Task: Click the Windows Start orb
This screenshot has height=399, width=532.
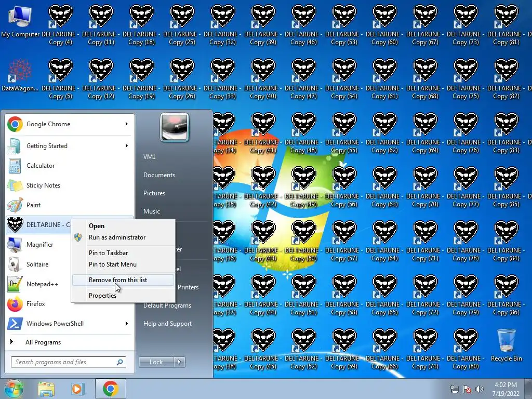Action: tap(14, 389)
